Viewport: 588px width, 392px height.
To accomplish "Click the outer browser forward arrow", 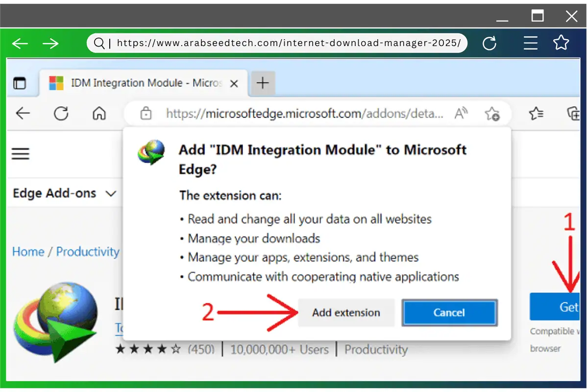I will pyautogui.click(x=50, y=44).
